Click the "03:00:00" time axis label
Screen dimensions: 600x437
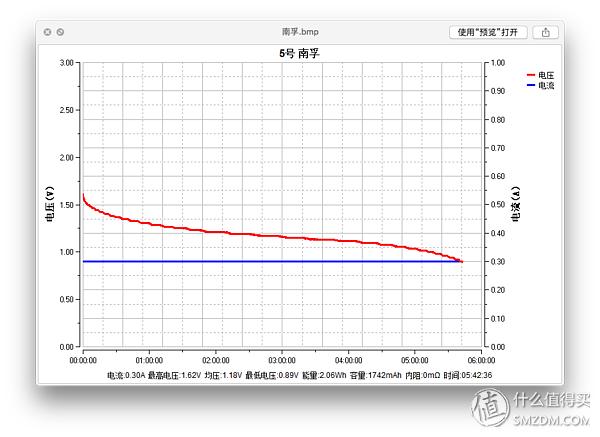click(282, 360)
